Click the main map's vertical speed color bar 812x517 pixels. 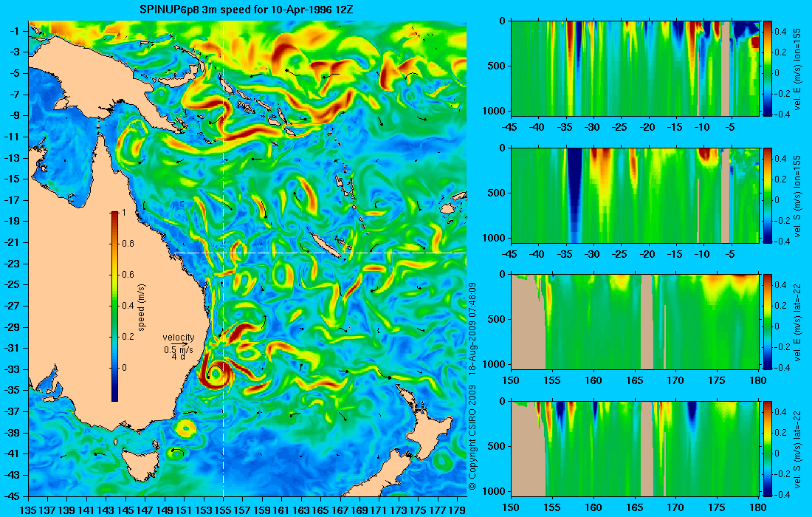pos(114,307)
